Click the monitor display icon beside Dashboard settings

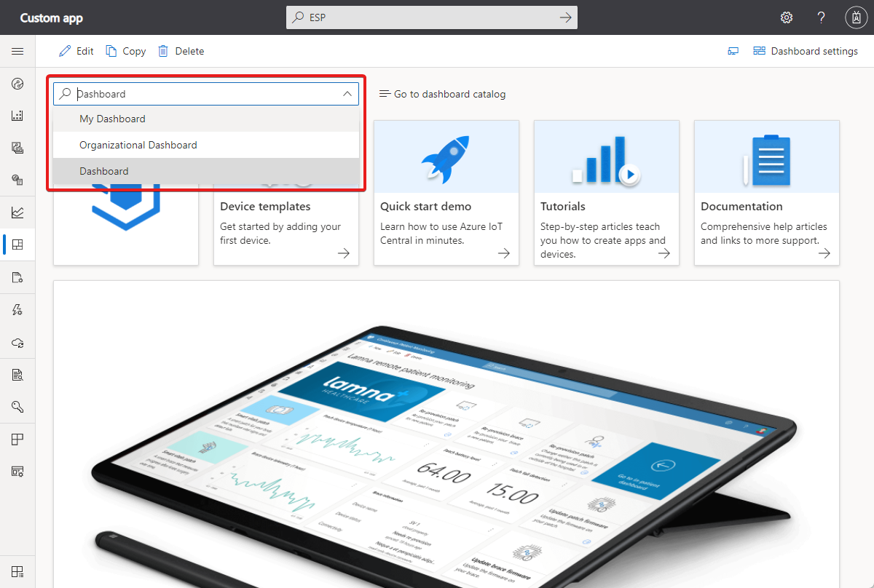coord(733,52)
